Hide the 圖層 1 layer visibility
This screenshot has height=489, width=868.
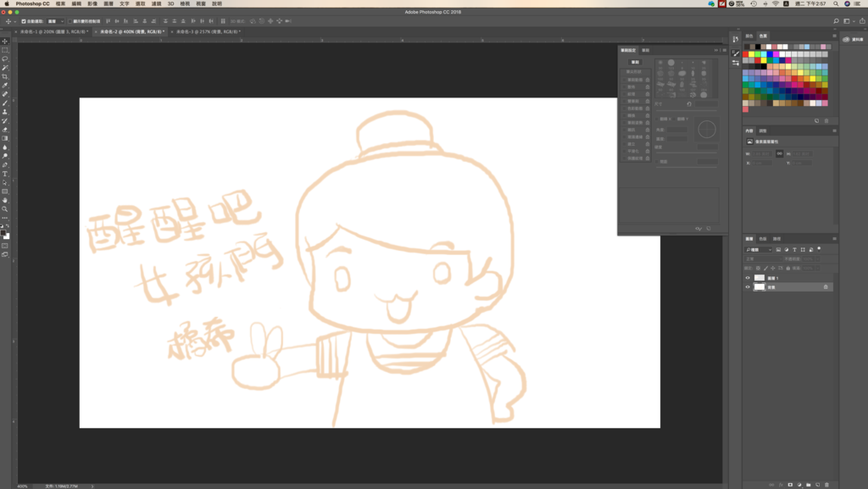(748, 278)
